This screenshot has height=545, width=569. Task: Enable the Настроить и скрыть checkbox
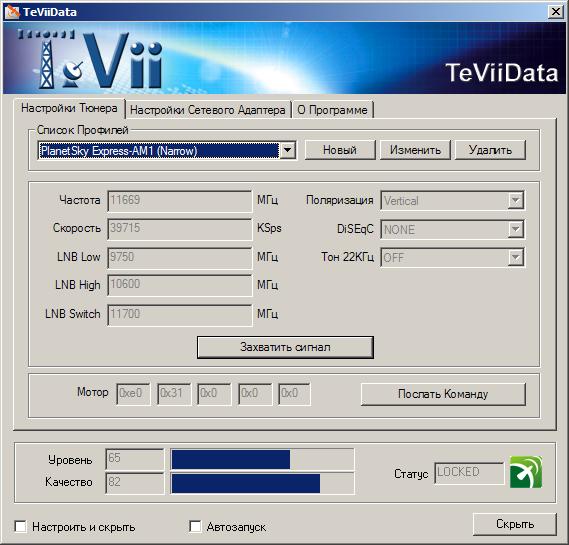(20, 526)
